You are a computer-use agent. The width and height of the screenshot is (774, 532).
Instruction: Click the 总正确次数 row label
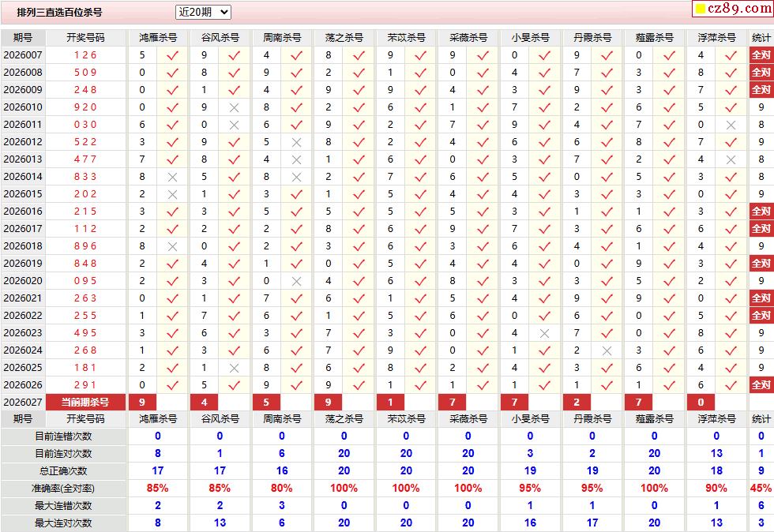coord(63,470)
